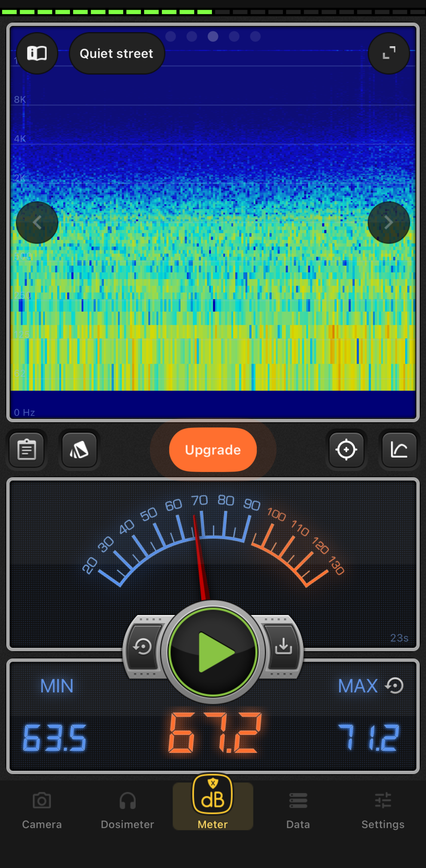The height and width of the screenshot is (868, 426).
Task: Switch to the Dosimeter tab
Action: click(x=127, y=809)
